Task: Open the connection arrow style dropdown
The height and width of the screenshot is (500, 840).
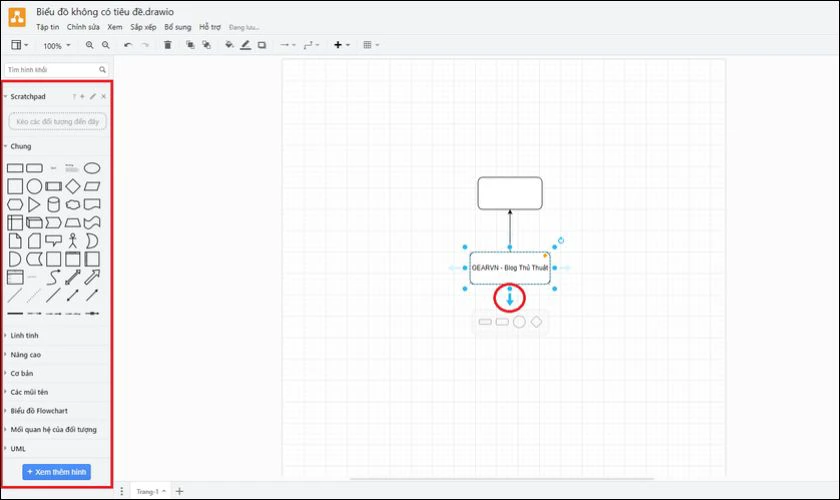Action: point(288,45)
